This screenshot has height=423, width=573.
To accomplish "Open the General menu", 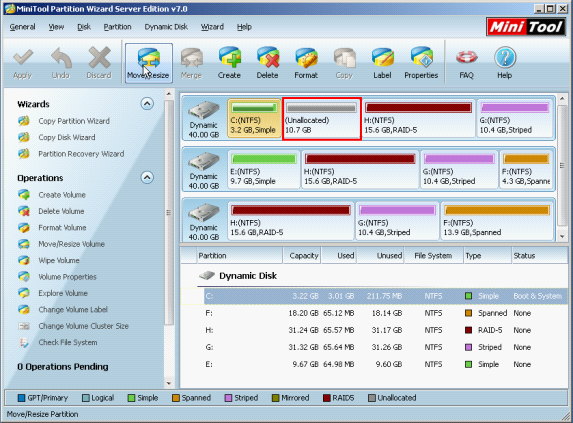I will click(x=22, y=27).
